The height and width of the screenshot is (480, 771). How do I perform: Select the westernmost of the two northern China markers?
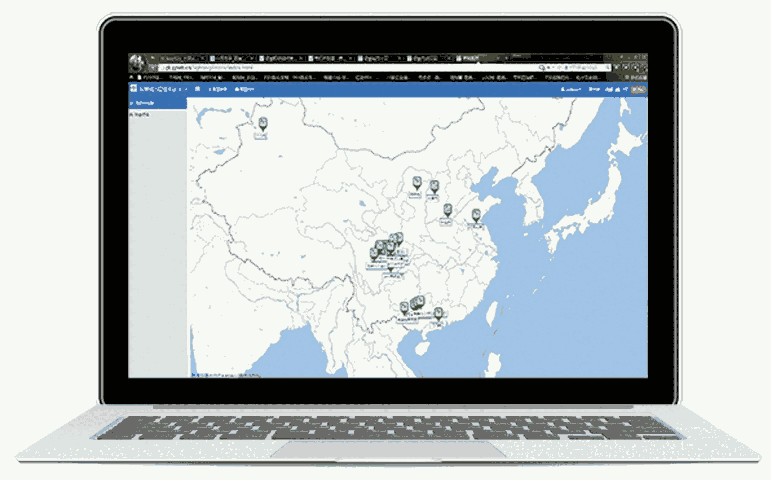pyautogui.click(x=417, y=183)
